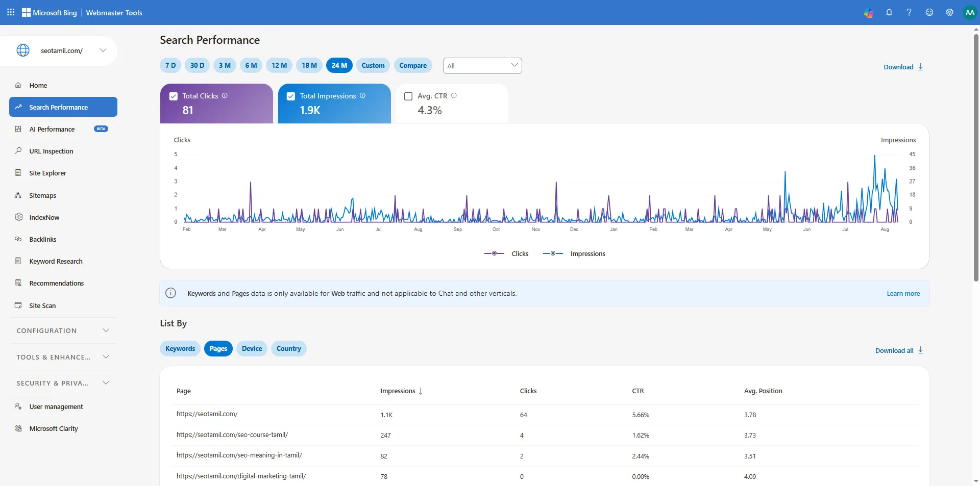Click the Webmaster Tools header title
980x486 pixels.
click(x=114, y=13)
